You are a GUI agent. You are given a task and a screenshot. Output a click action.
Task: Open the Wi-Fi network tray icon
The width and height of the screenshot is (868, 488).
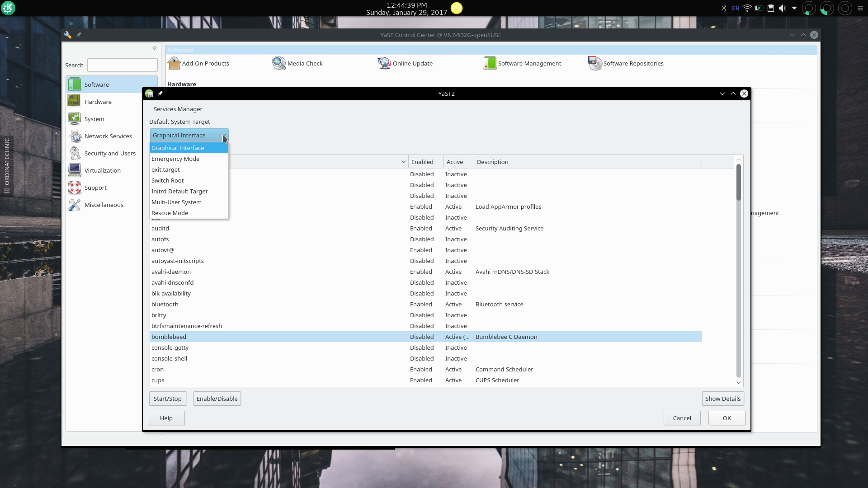click(x=747, y=8)
